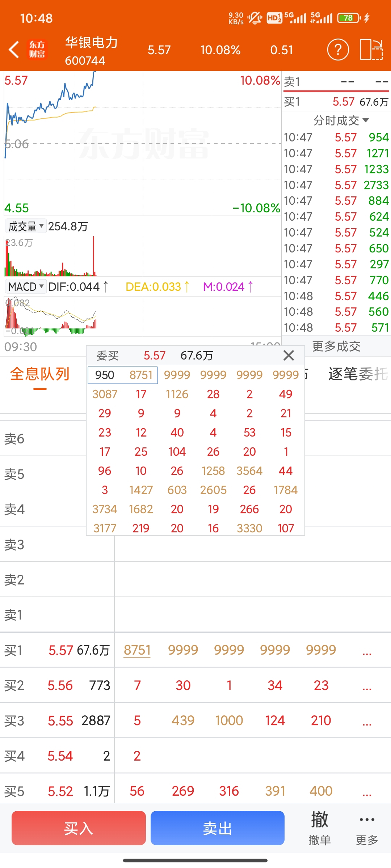Select the 卖5 row label
The height and width of the screenshot is (868, 391).
(x=14, y=474)
